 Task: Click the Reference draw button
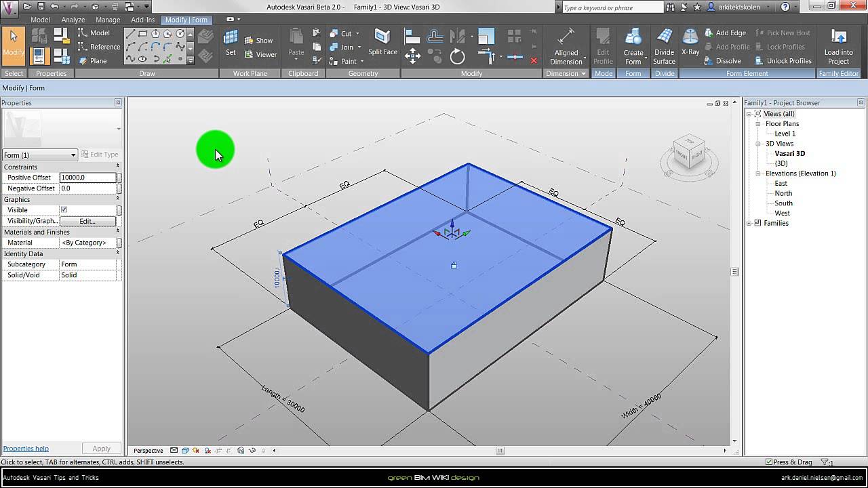(99, 47)
